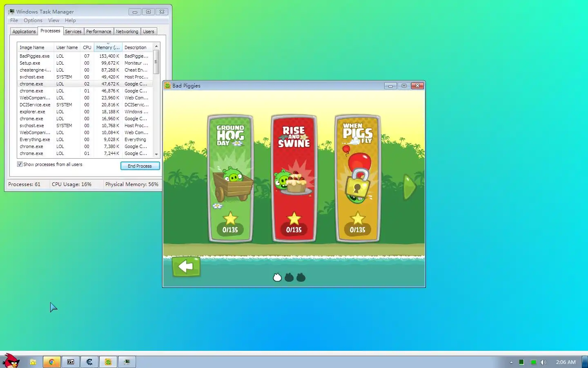
Task: Click the process list scrollbar thumb
Action: click(x=156, y=62)
